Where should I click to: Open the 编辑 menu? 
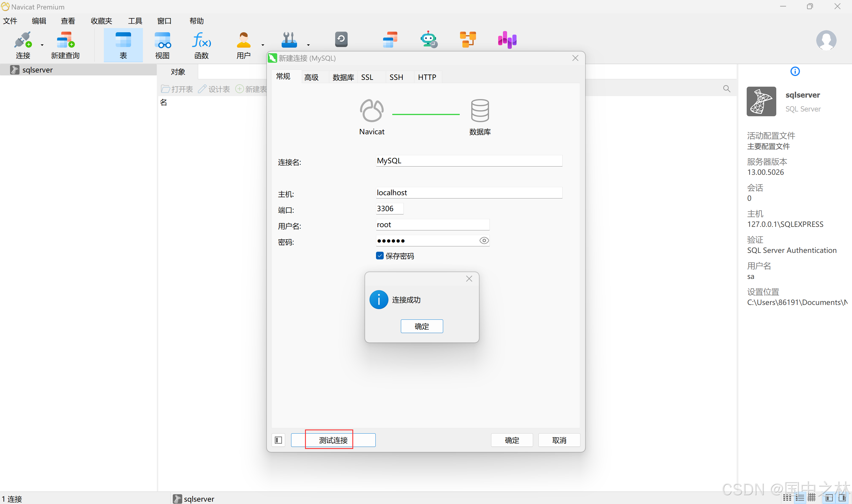[x=39, y=21]
